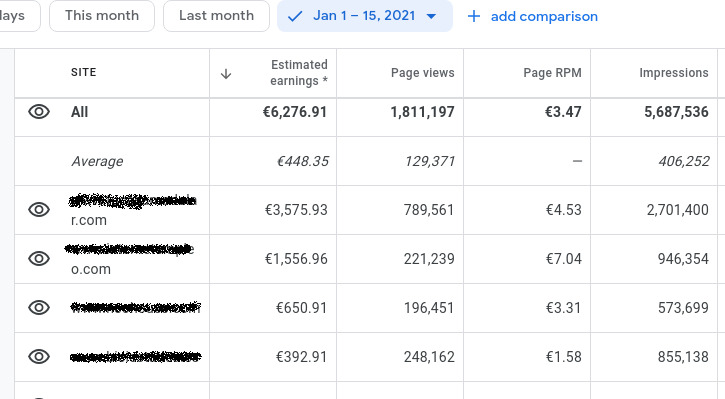This screenshot has height=399, width=725.
Task: Click the SITE column header
Action: pyautogui.click(x=84, y=72)
